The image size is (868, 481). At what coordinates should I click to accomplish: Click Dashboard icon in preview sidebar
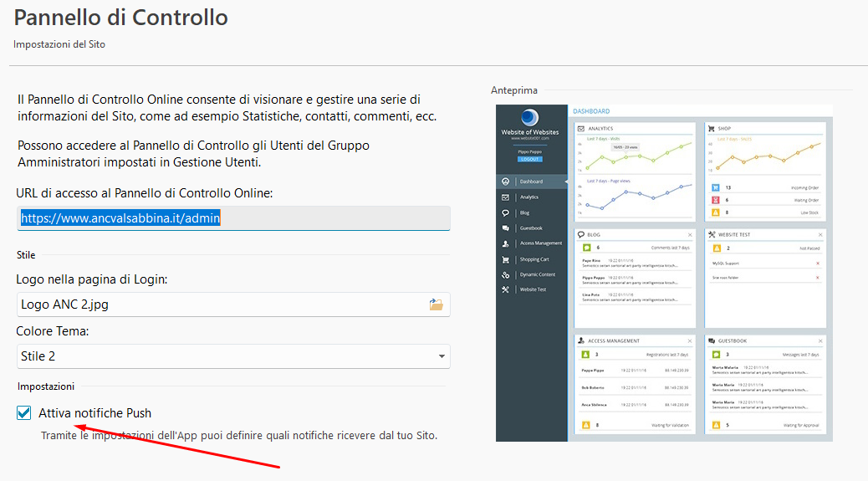[505, 182]
